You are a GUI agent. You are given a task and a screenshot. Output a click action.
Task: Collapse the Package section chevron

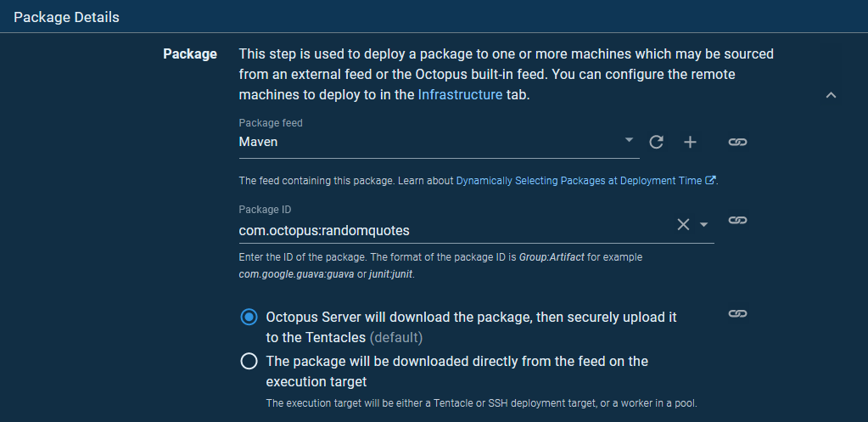(x=831, y=95)
